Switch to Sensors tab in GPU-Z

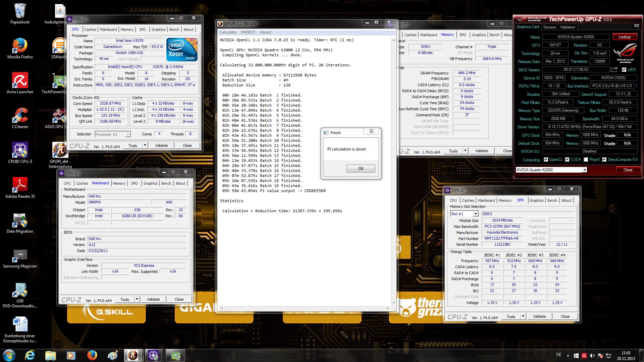(x=549, y=27)
